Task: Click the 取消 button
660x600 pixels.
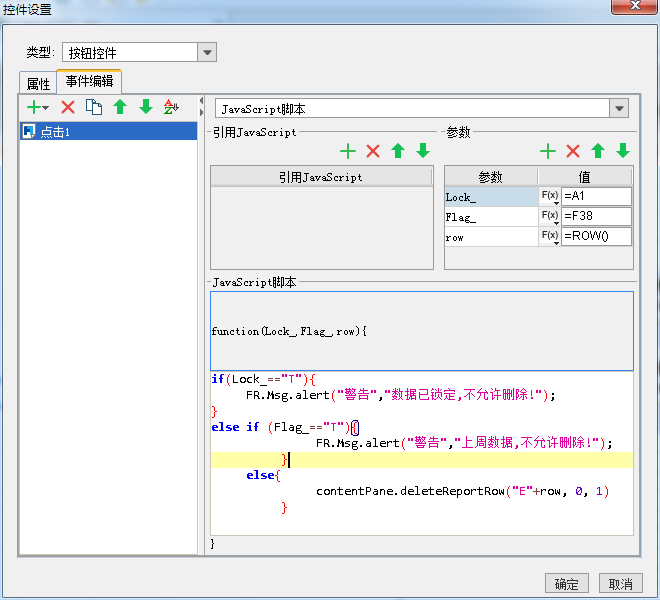Action: (621, 584)
